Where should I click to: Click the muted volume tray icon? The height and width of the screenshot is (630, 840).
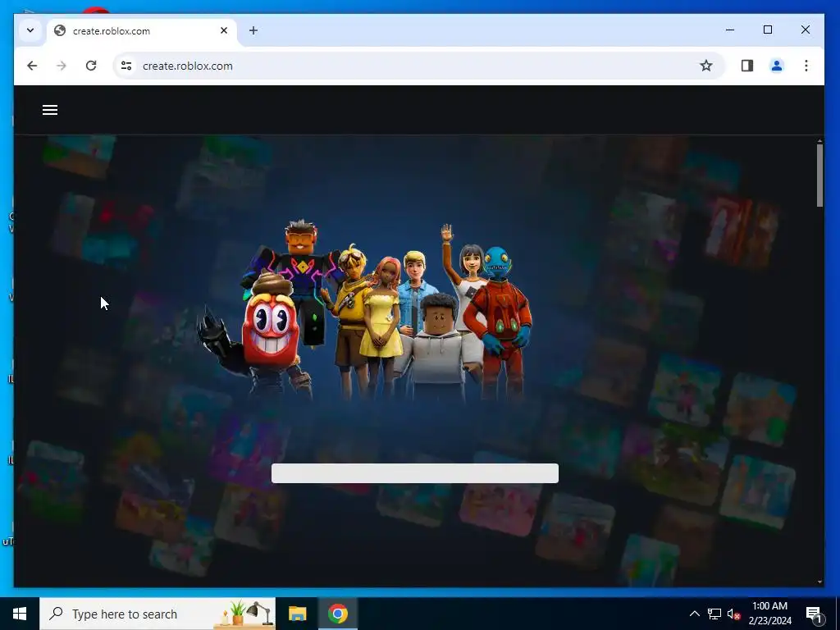click(x=733, y=614)
